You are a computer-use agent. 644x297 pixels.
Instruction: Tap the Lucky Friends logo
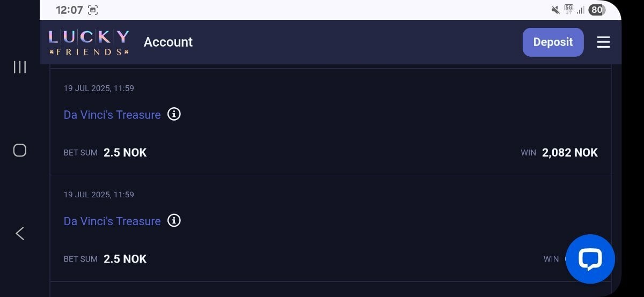pos(89,42)
